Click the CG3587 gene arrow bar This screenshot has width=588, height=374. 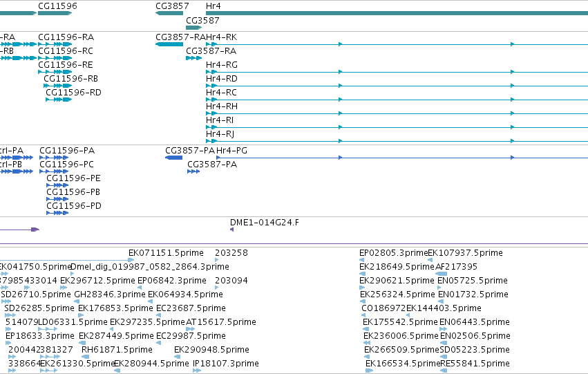tap(194, 28)
